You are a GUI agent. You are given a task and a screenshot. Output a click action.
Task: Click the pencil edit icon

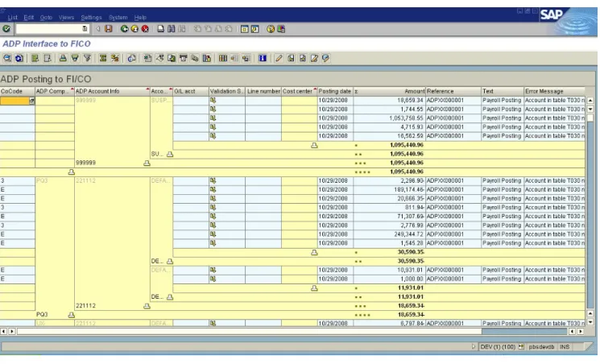[279, 58]
